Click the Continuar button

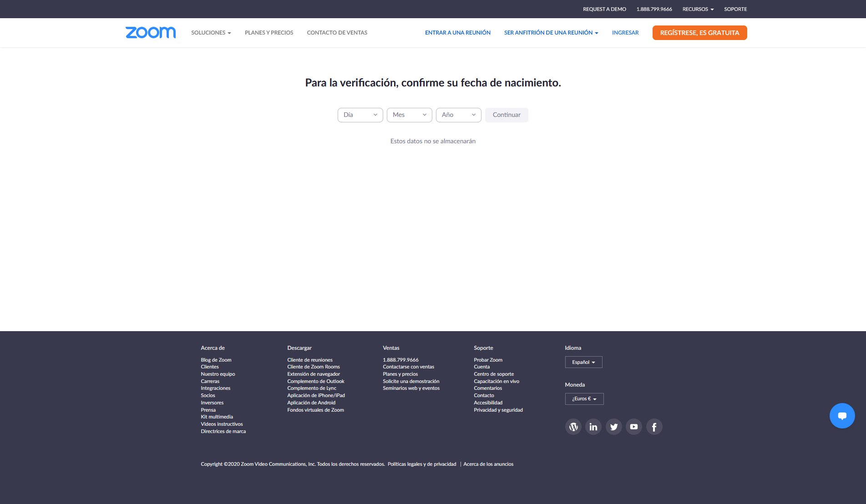pos(506,115)
